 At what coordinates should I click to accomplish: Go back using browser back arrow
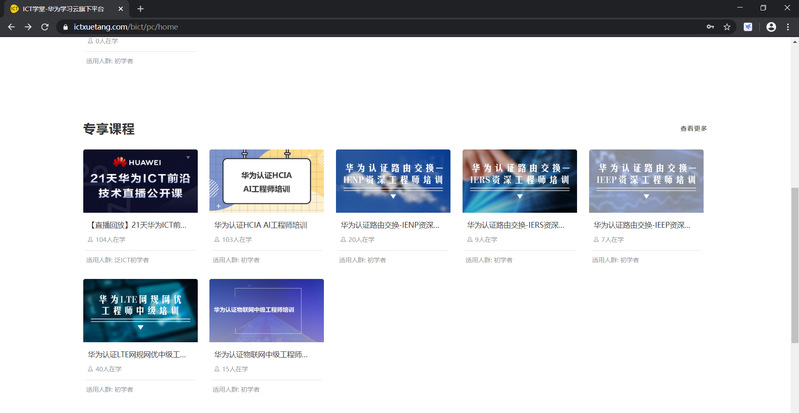pyautogui.click(x=11, y=27)
